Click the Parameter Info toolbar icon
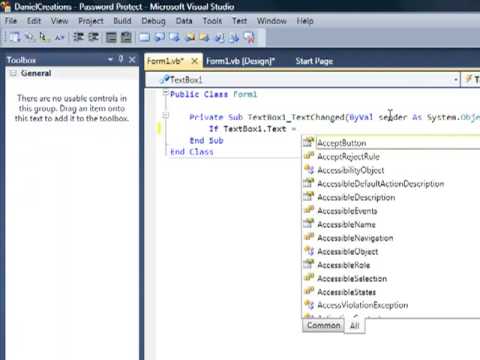480x360 pixels. (29, 37)
